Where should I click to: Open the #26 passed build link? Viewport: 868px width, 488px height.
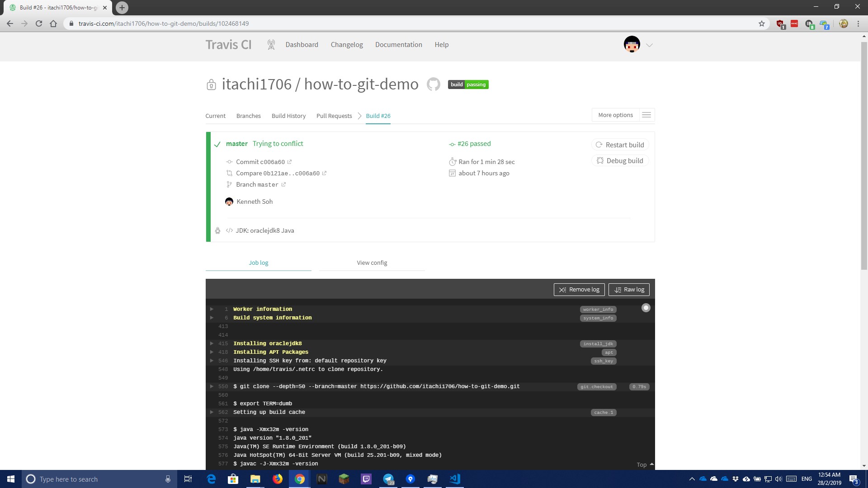click(x=474, y=144)
